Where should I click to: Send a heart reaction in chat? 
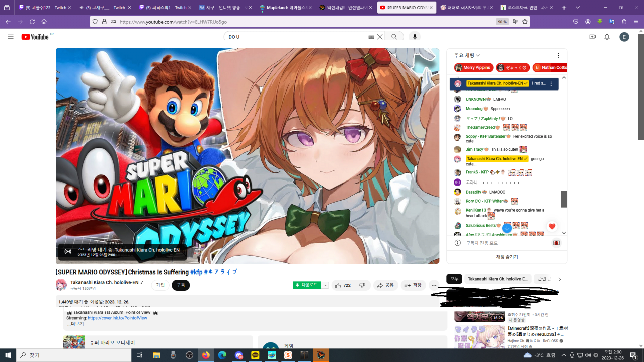pyautogui.click(x=552, y=227)
